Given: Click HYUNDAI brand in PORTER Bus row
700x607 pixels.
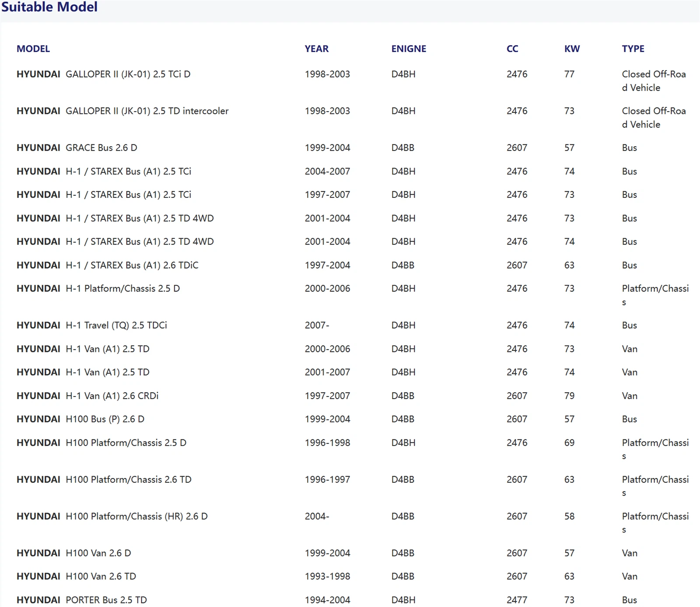Looking at the screenshot, I should tap(38, 600).
